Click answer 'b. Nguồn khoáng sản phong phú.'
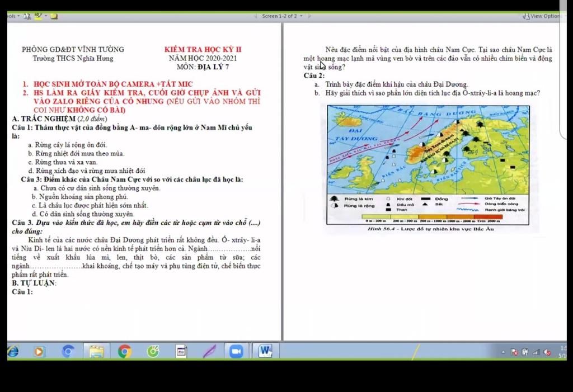The height and width of the screenshot is (392, 573). tap(80, 196)
